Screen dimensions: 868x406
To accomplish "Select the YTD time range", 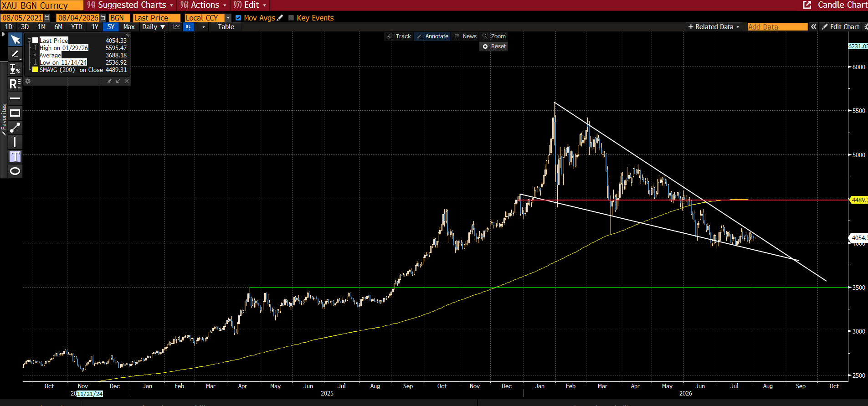I will coord(77,27).
